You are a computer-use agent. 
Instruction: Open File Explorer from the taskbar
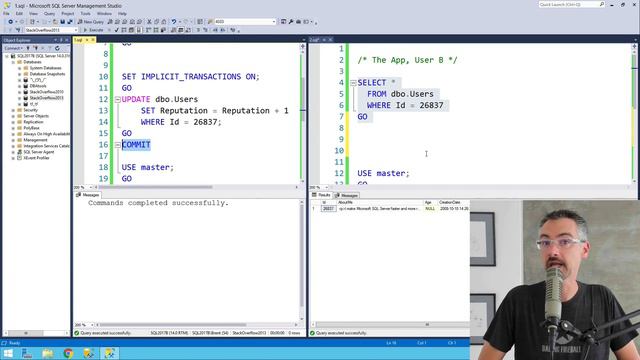[48, 353]
